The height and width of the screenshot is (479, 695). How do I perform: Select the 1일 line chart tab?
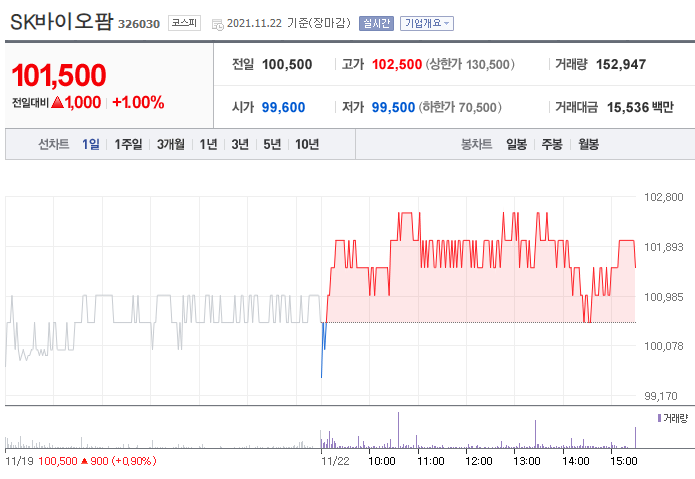91,144
